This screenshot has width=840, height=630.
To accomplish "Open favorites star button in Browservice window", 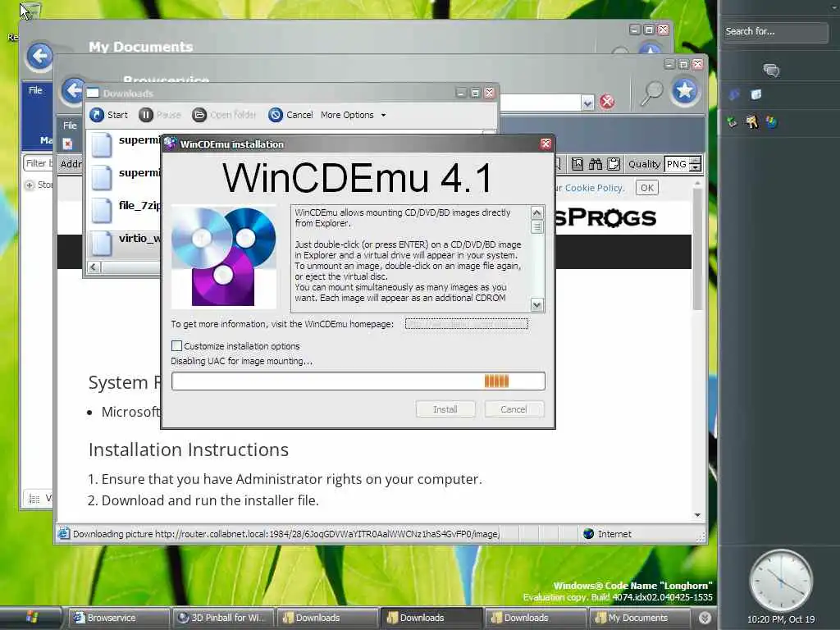I will tap(685, 90).
